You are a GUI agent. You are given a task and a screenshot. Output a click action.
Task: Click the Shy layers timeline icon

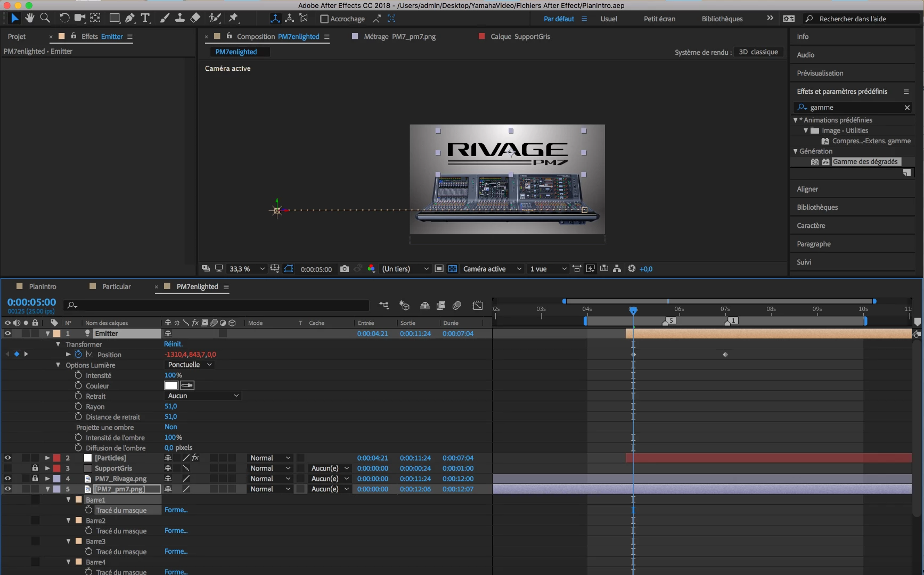(425, 306)
